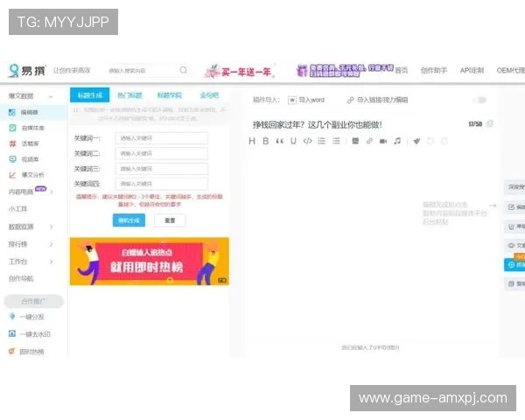Insert code block with </> icon
The height and width of the screenshot is (420, 525).
tap(308, 141)
